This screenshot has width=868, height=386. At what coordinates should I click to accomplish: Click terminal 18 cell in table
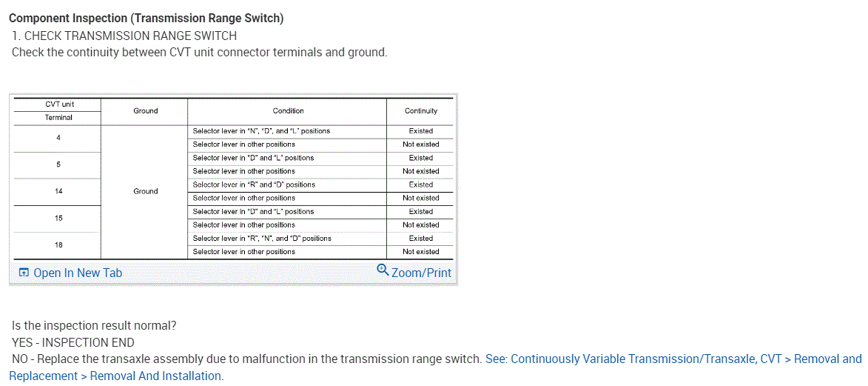click(x=58, y=245)
